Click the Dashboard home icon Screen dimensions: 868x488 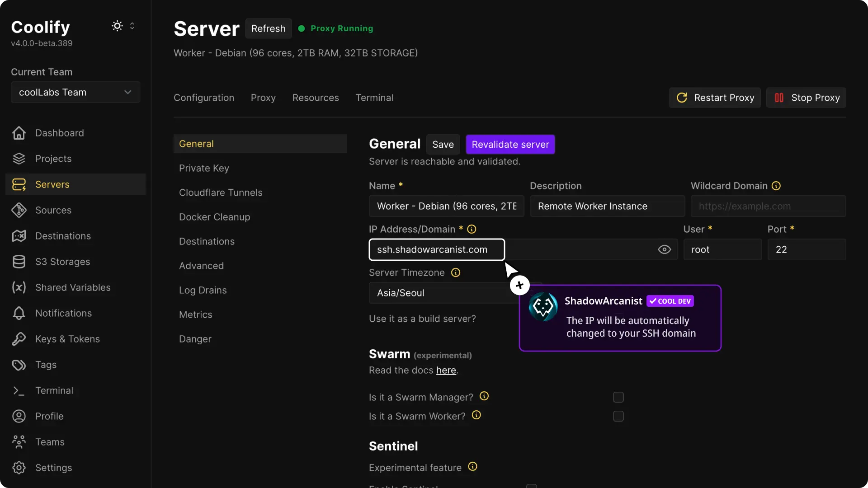19,133
